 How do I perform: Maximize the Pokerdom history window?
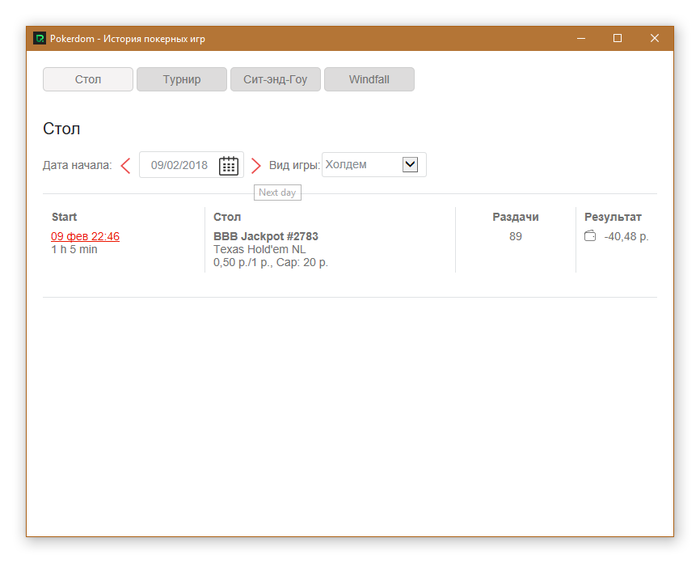coord(617,38)
